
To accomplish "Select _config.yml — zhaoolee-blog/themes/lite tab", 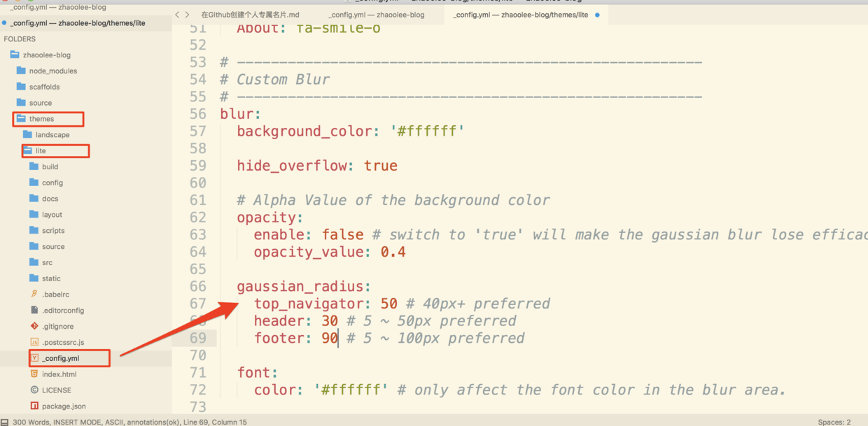I will point(520,15).
